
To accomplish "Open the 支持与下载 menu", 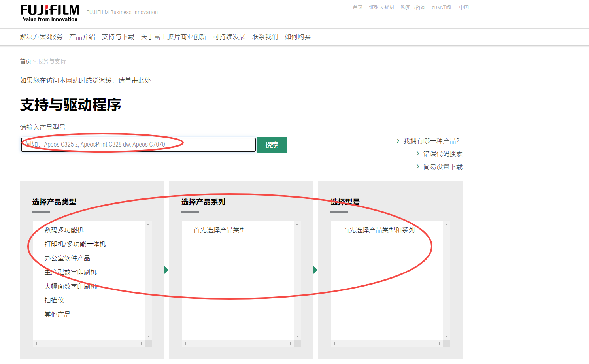I will tap(118, 37).
